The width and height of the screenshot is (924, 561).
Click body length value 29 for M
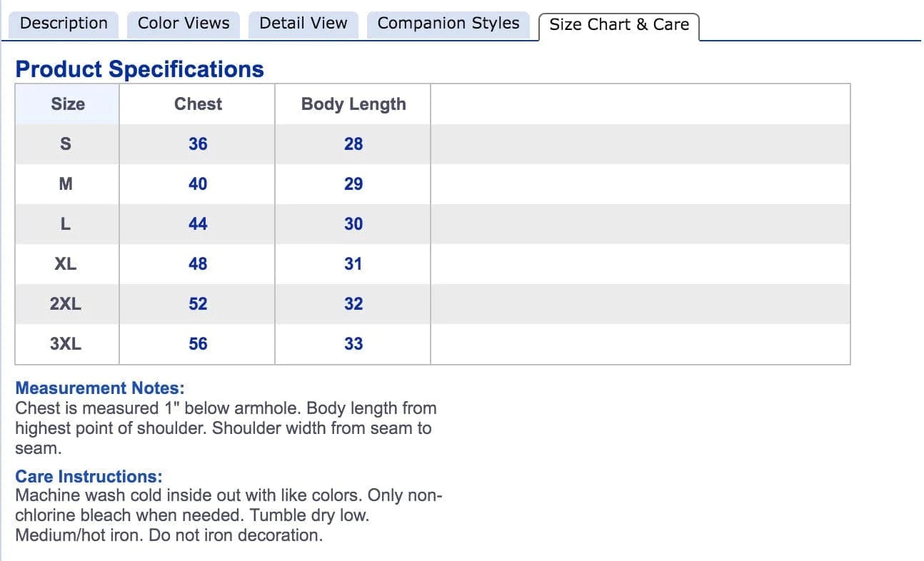tap(353, 184)
